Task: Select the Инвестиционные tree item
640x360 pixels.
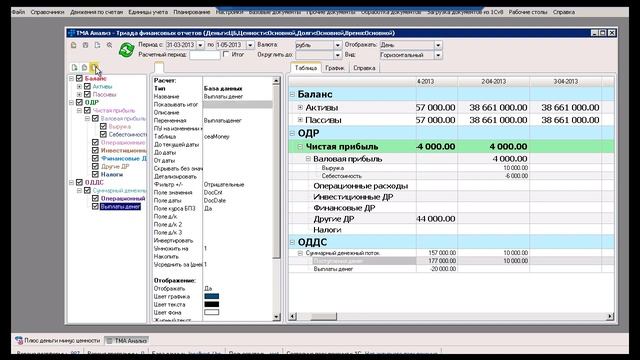Action: (123, 150)
